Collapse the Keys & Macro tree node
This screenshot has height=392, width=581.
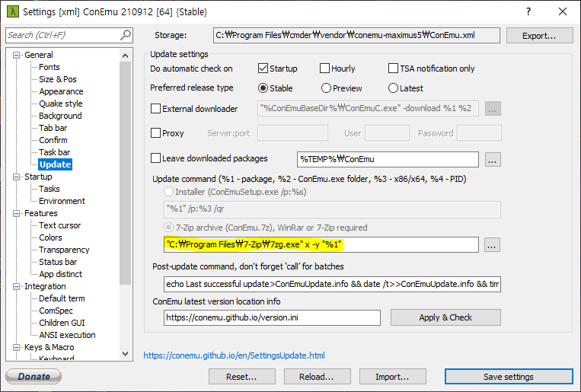click(16, 347)
